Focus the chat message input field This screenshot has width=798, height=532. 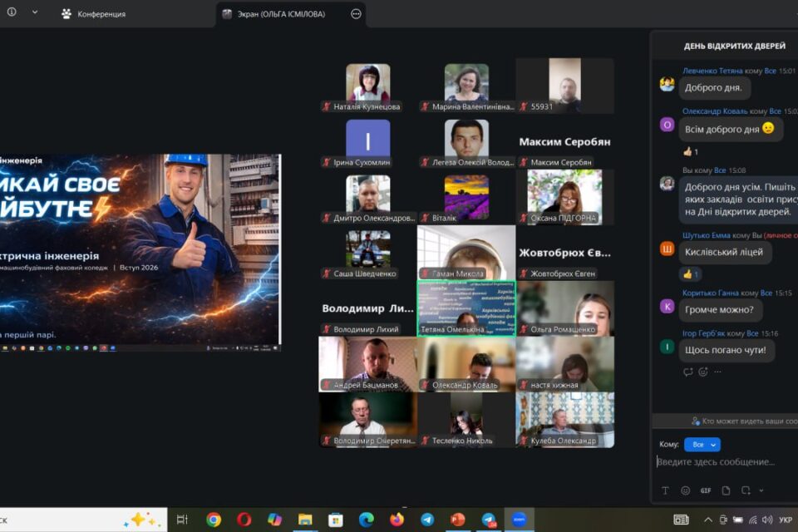coord(727,461)
